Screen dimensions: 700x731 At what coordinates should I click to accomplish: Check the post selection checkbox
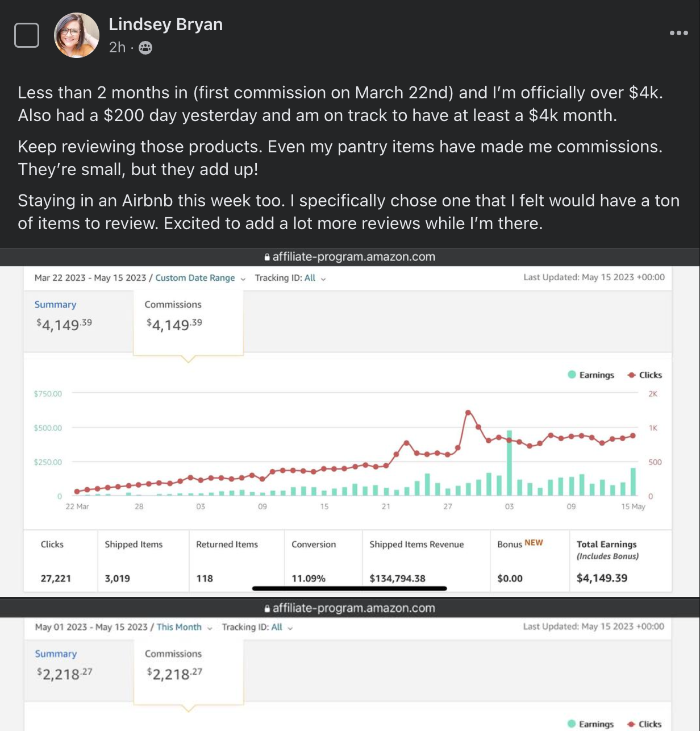(26, 35)
